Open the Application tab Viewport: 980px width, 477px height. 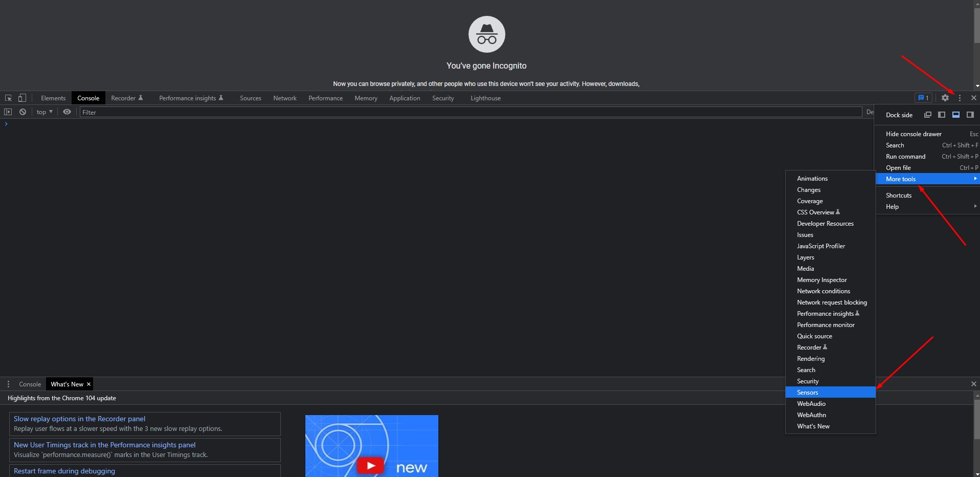point(405,98)
